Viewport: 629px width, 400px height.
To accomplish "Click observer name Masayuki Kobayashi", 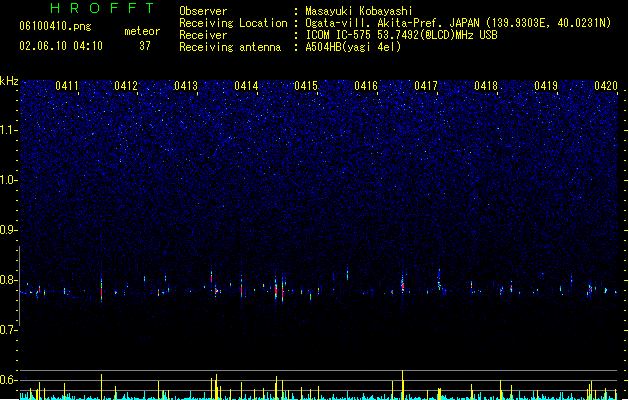I will [359, 11].
